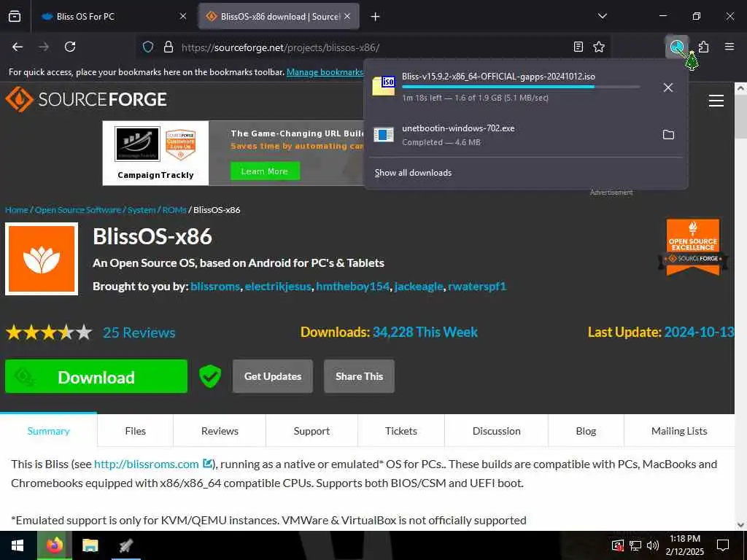Open external link icon next to blissroms.com
The height and width of the screenshot is (560, 747).
[x=207, y=463]
